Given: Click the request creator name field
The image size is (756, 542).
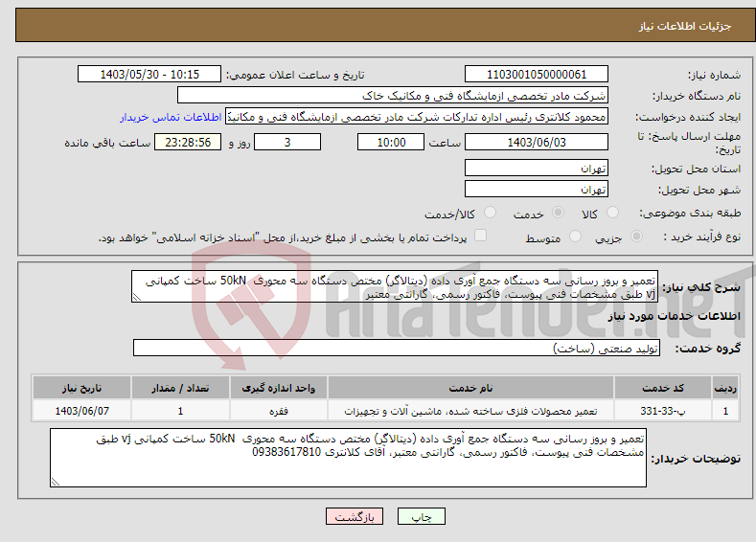Looking at the screenshot, I should 417,117.
